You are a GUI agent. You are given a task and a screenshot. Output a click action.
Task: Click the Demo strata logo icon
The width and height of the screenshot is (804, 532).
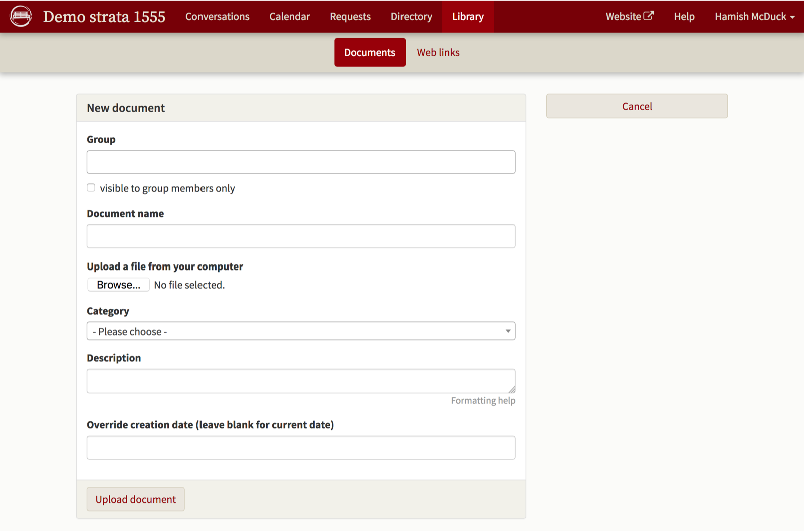click(21, 16)
